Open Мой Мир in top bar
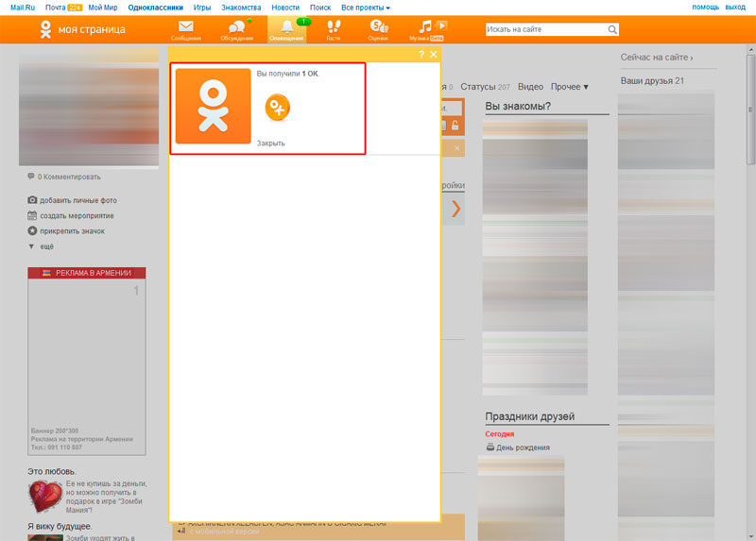The image size is (756, 541). 103,8
